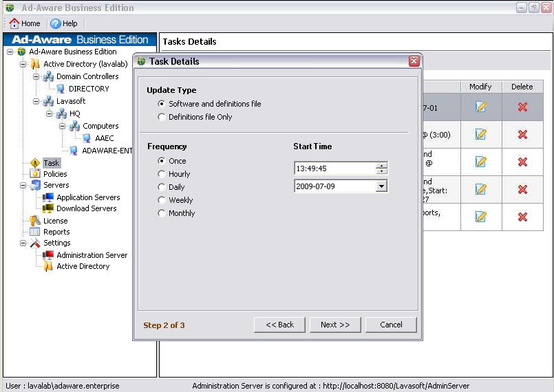Choose Weekly frequency radio button
554x392 pixels.
pyautogui.click(x=162, y=200)
